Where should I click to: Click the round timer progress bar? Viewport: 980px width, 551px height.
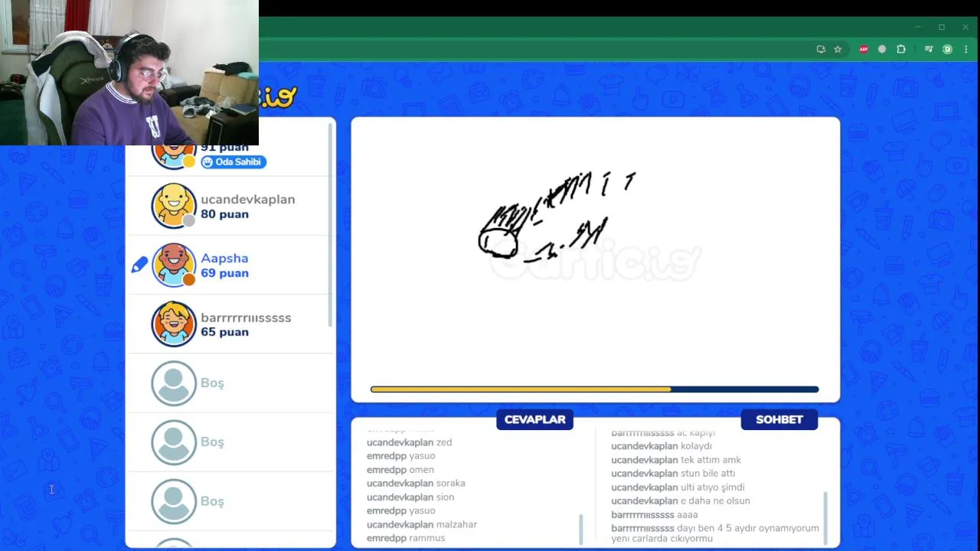coord(594,390)
